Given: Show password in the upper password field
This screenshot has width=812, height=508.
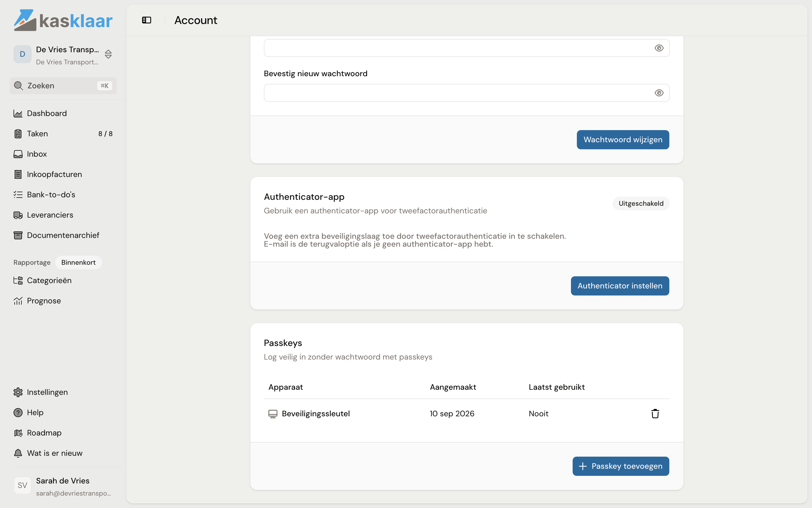Looking at the screenshot, I should [659, 48].
